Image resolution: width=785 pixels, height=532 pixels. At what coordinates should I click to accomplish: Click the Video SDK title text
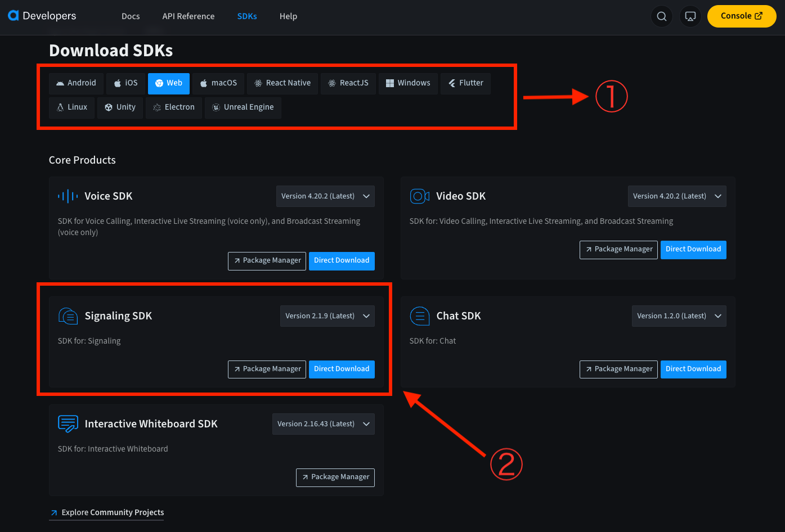coord(461,196)
